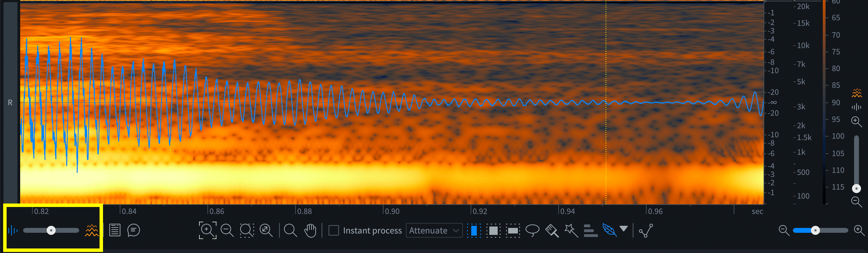Click the 0.90 mark on the time ruler

[x=392, y=211]
